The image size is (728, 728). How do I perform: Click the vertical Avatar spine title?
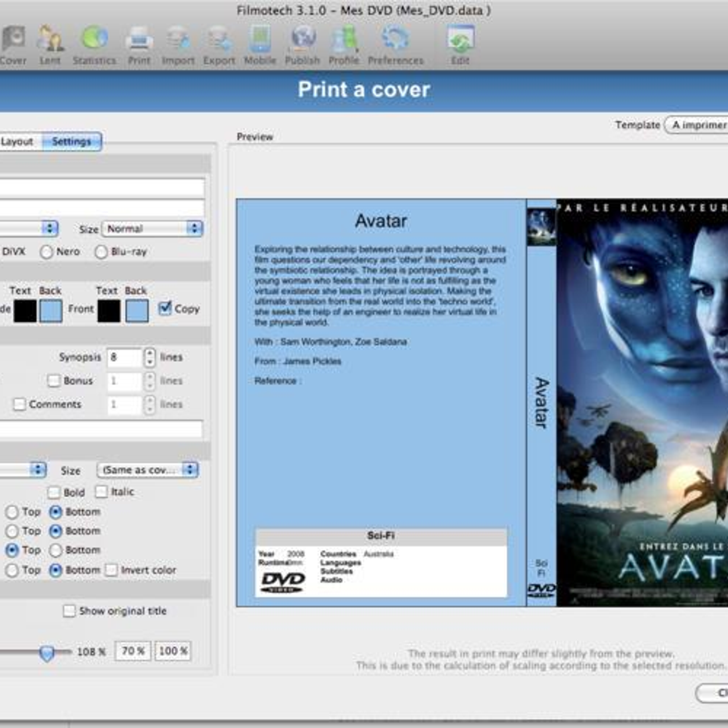(x=541, y=403)
